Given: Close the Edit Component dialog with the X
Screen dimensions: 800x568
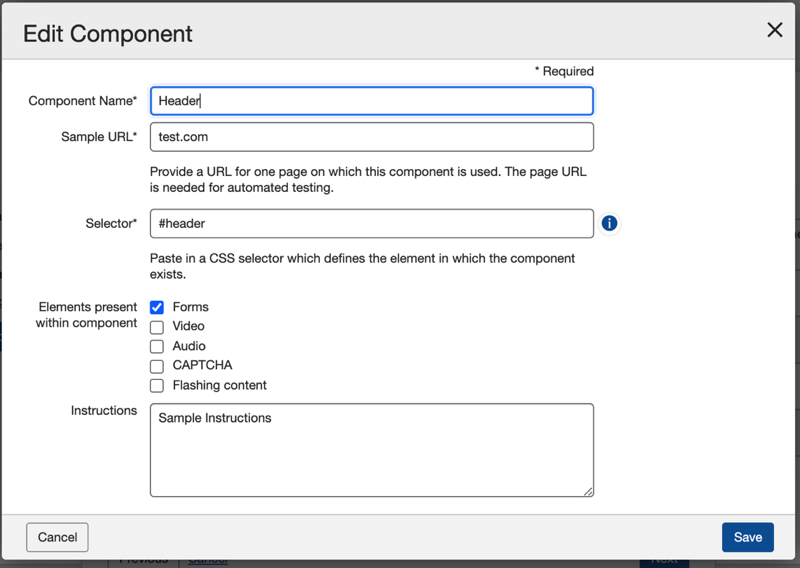Looking at the screenshot, I should (x=774, y=30).
